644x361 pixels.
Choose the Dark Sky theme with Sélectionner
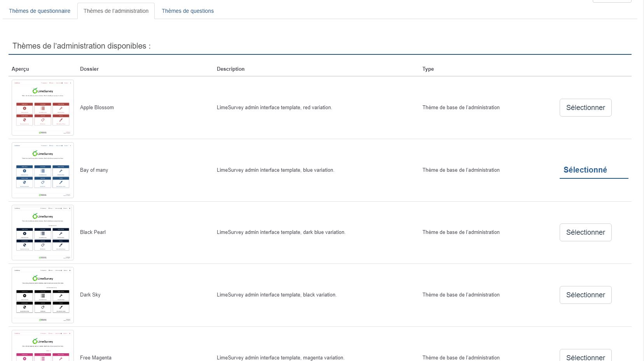[585, 295]
